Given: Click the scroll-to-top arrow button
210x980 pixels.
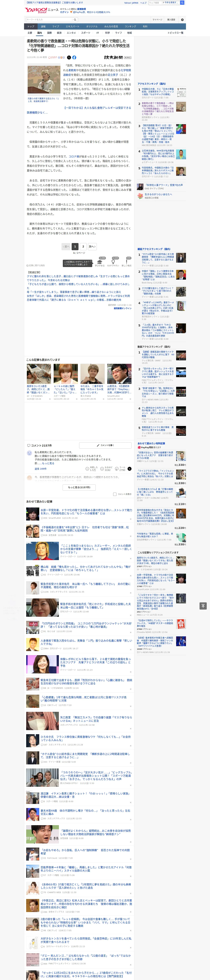Looking at the screenshot, I should pos(203,606).
